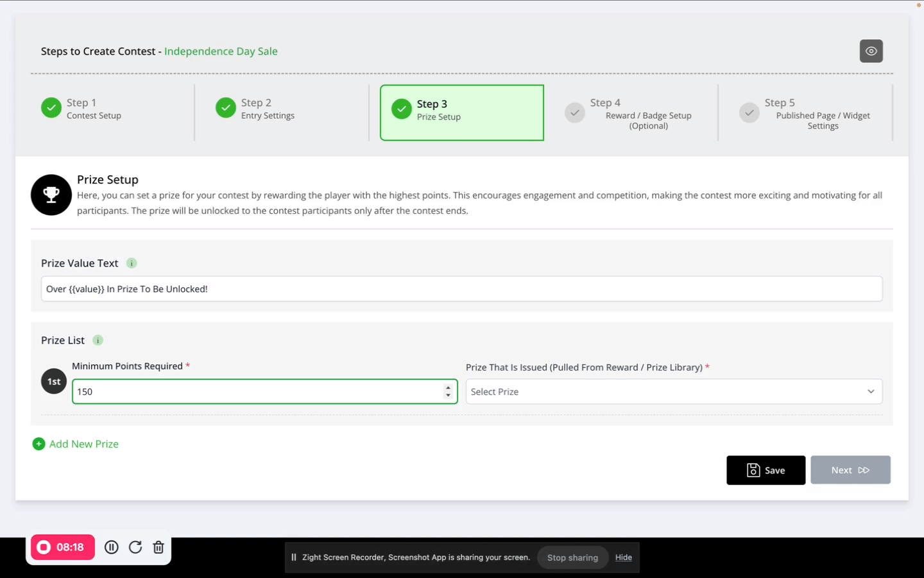Decrease minimum points with down arrow
This screenshot has width=924, height=578.
pyautogui.click(x=448, y=396)
